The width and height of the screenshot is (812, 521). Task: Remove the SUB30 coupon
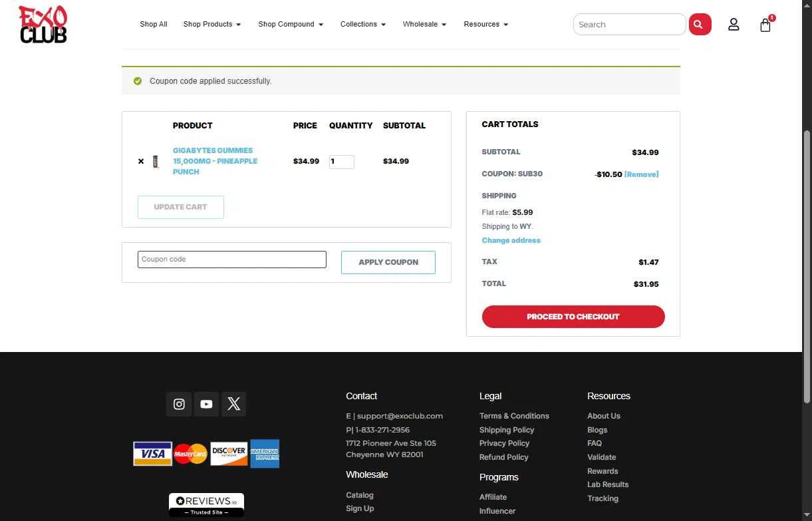click(x=641, y=174)
